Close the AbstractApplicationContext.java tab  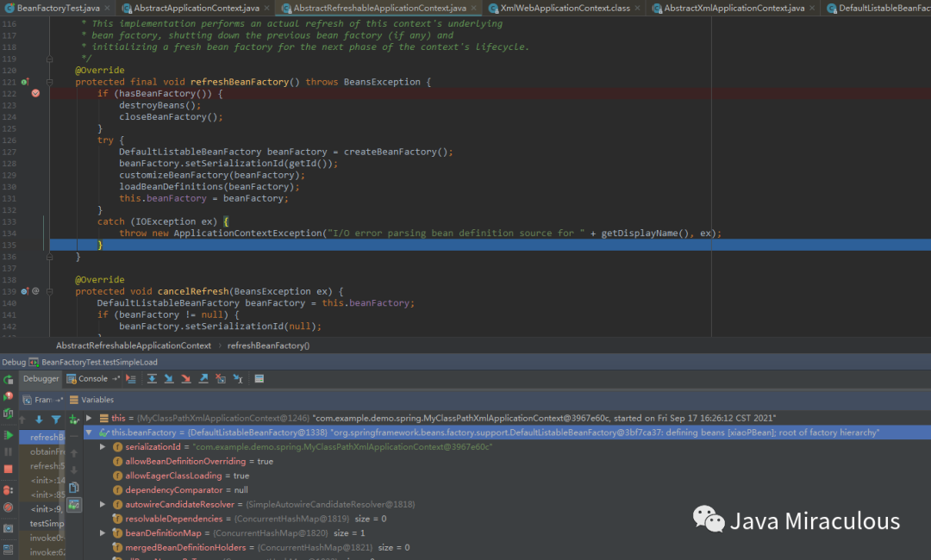click(x=266, y=8)
